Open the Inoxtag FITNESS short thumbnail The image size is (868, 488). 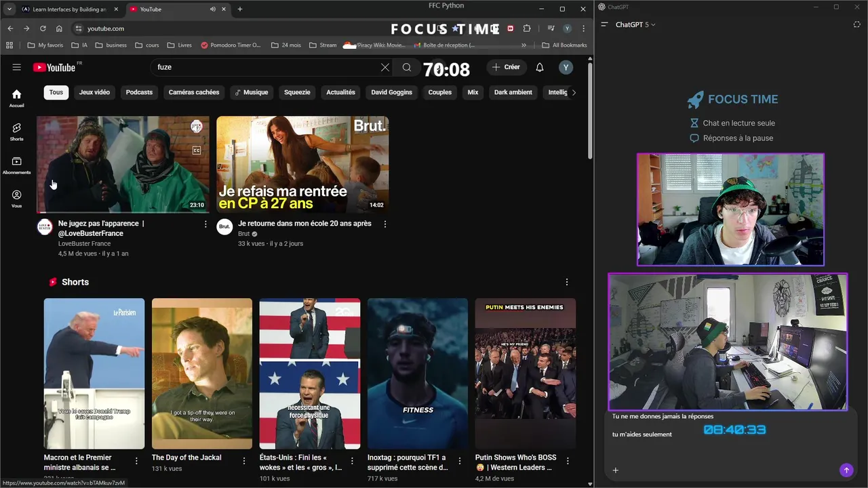pyautogui.click(x=418, y=373)
